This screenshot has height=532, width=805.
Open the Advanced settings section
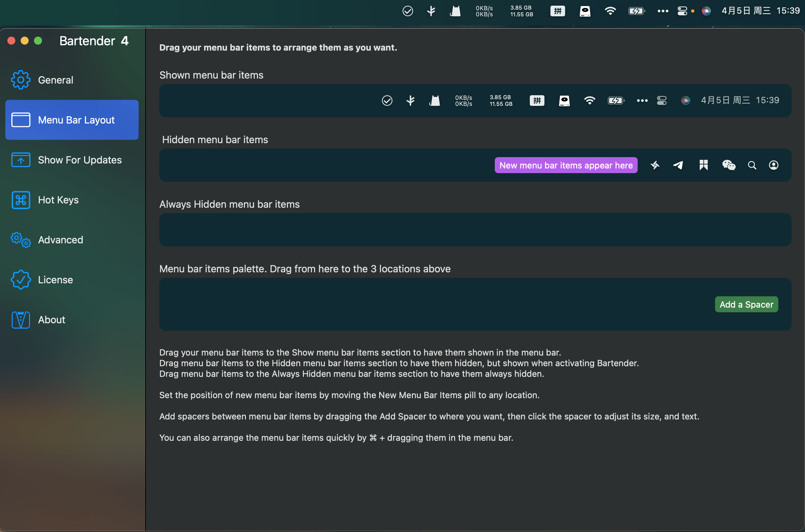(72, 240)
